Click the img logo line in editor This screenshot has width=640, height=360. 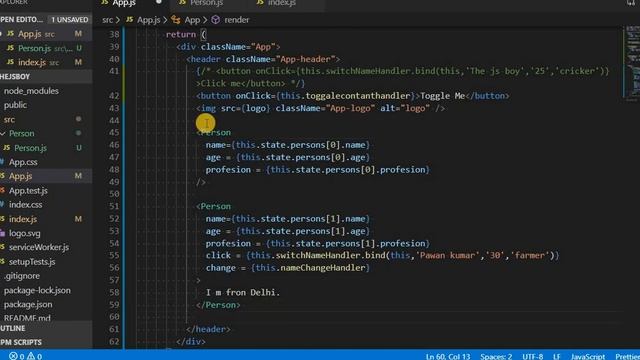[x=320, y=108]
